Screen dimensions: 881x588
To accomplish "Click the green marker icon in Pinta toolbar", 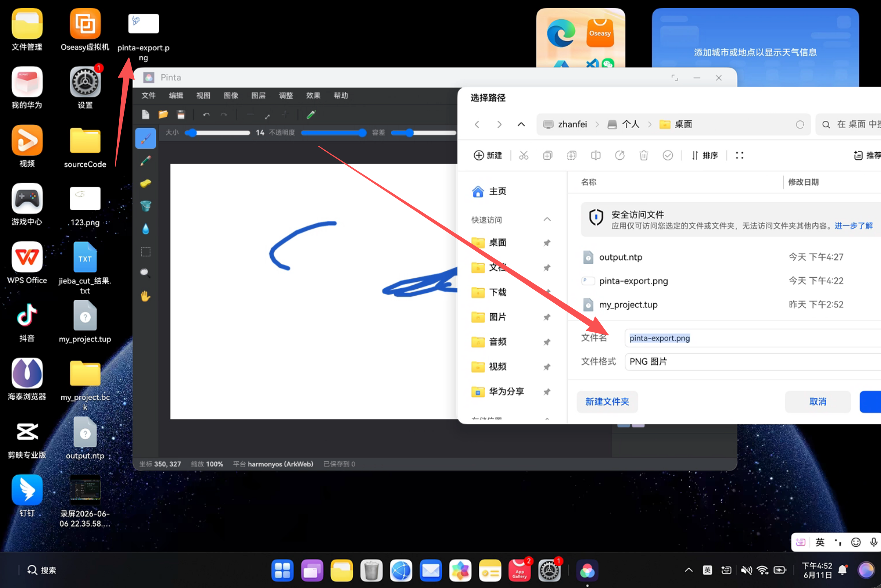I will click(x=311, y=115).
